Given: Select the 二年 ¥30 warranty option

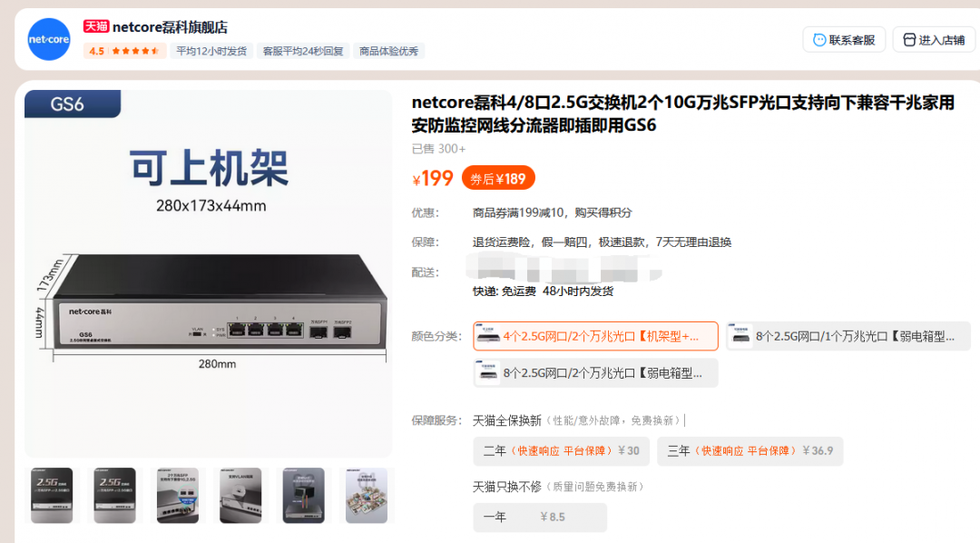Looking at the screenshot, I should (x=561, y=450).
